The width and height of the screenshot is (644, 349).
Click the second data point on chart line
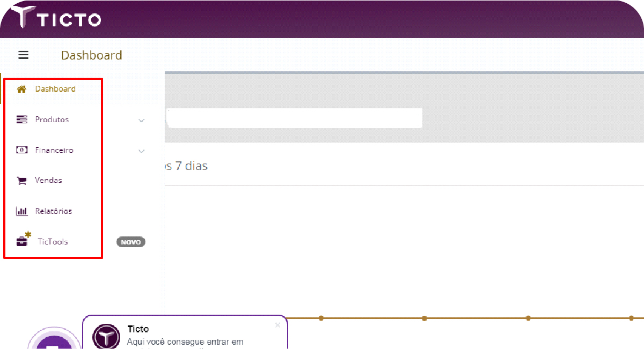425,318
